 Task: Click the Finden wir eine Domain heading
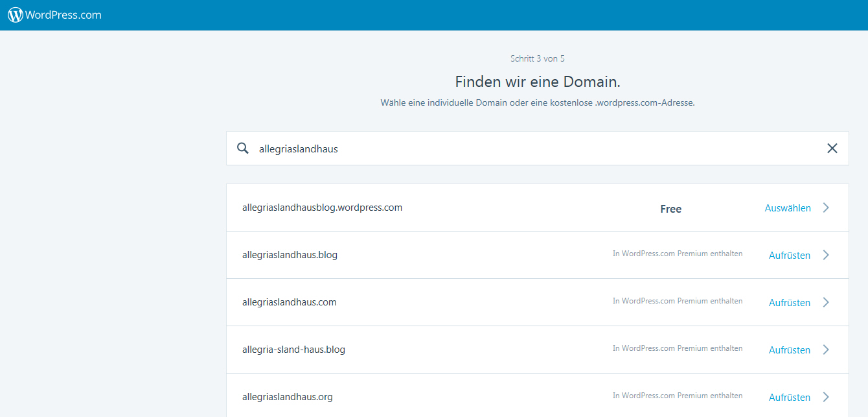click(x=538, y=82)
